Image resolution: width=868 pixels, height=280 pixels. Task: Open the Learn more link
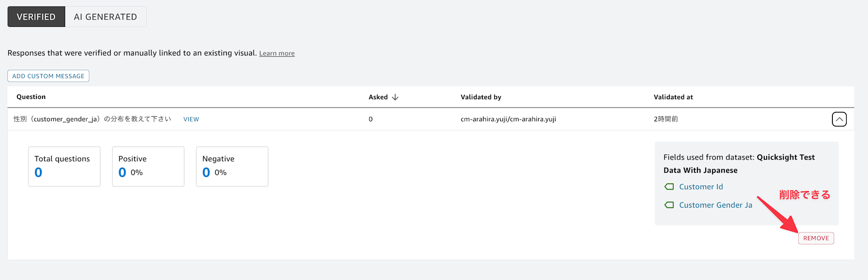click(x=277, y=53)
